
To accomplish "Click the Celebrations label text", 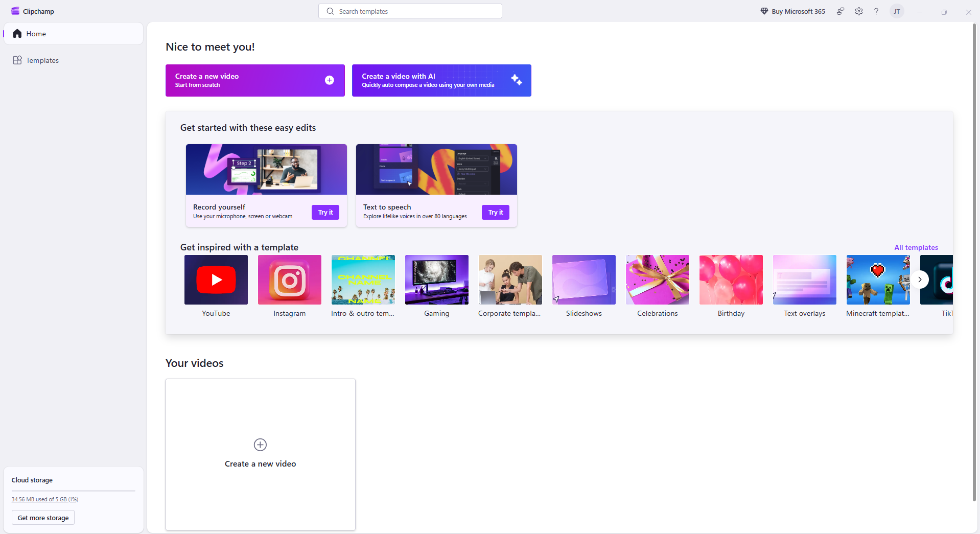I will tap(658, 313).
